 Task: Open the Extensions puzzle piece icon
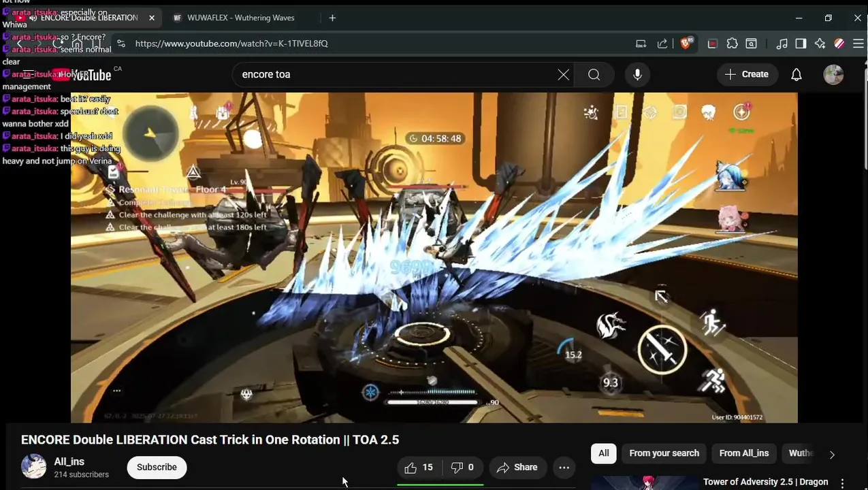(733, 44)
